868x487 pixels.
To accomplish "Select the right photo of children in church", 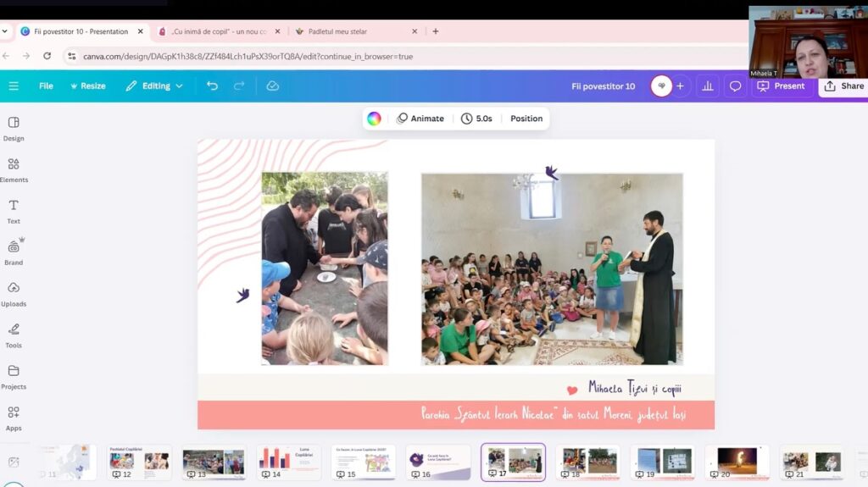I will (552, 269).
